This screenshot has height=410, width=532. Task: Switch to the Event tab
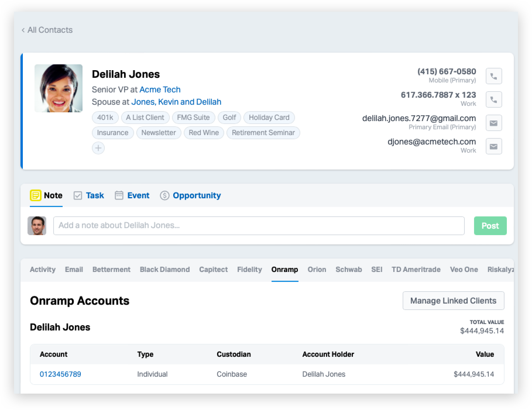tap(132, 195)
